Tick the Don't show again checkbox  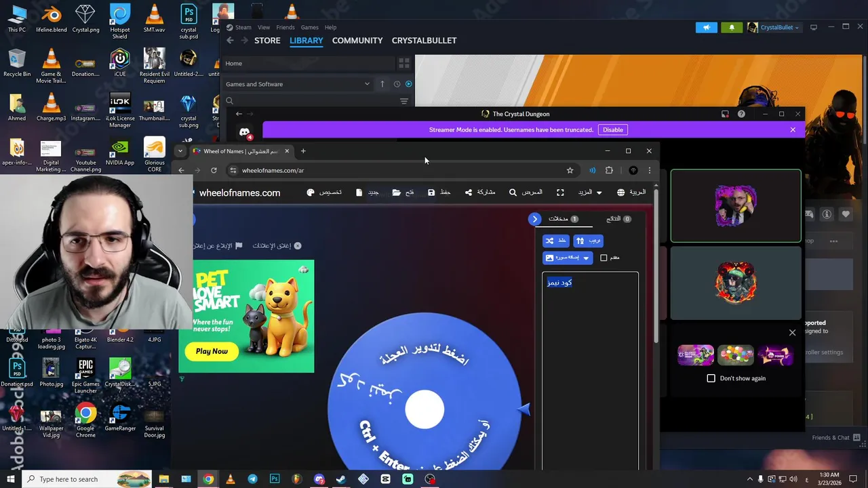pos(711,378)
